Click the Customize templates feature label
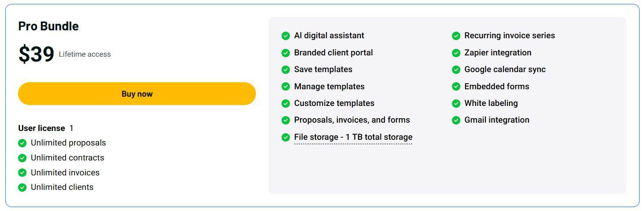644x211 pixels. (x=334, y=103)
